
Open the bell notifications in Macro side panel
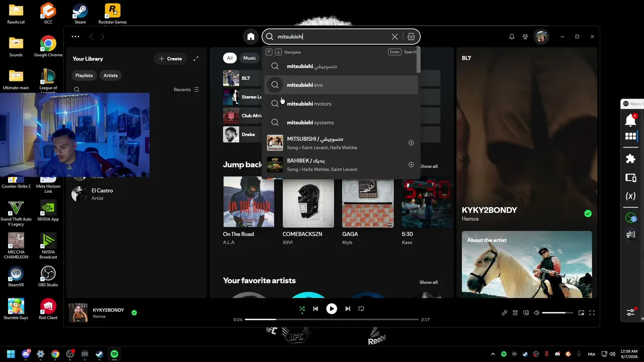pos(630,120)
